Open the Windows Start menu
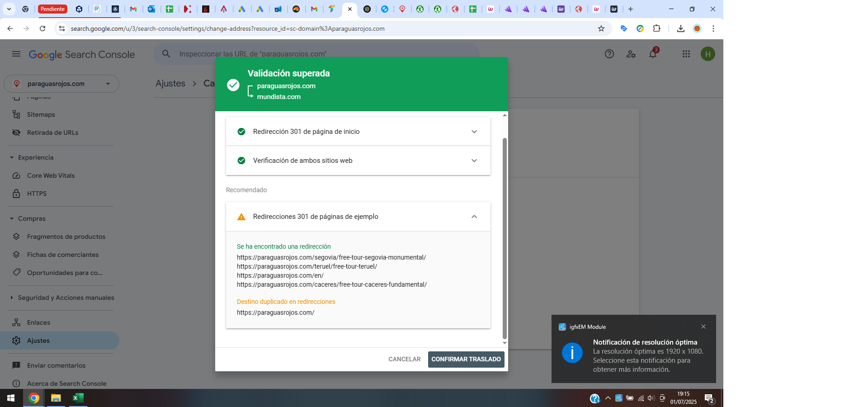 pos(11,398)
